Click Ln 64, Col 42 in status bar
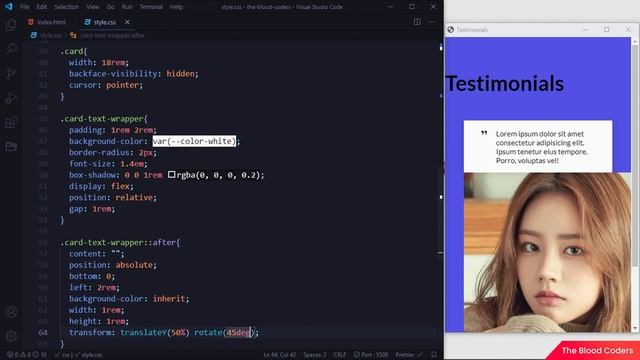Screen dimensions: 640x360 click(x=280, y=355)
